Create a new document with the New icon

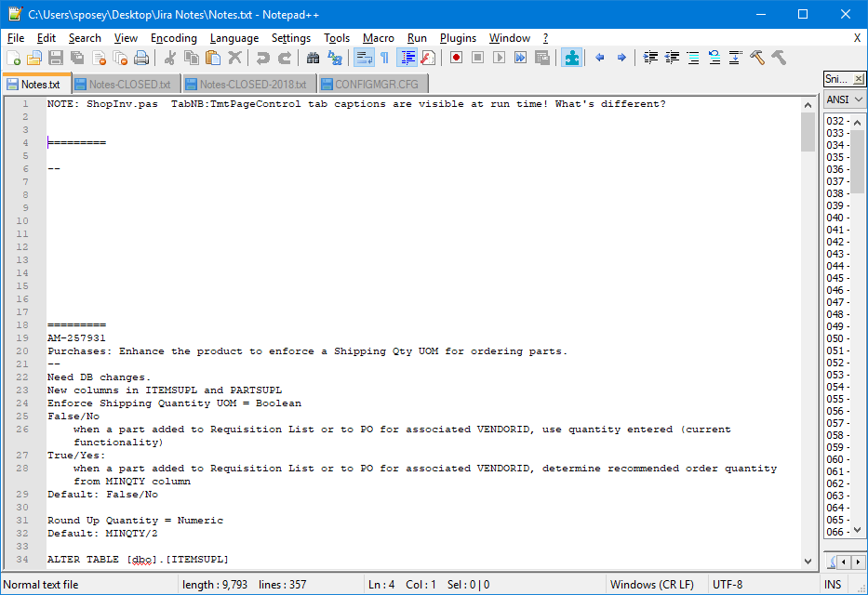point(15,58)
